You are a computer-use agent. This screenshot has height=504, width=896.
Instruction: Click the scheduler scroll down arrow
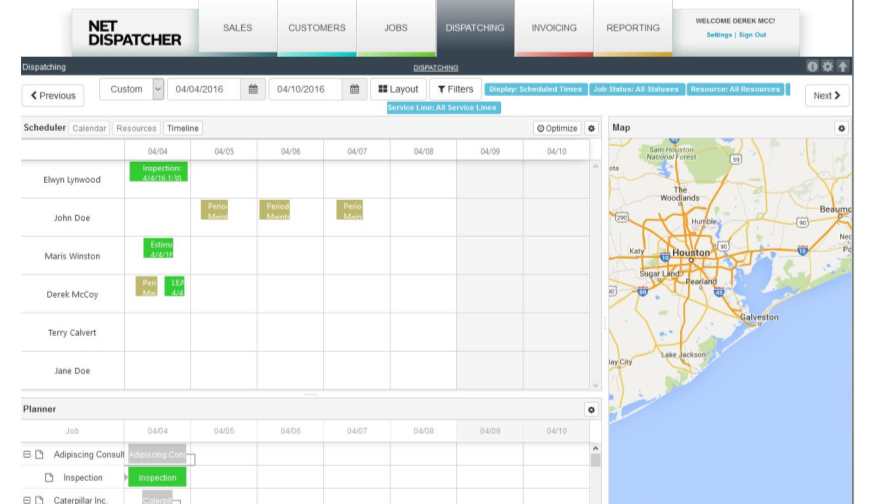click(x=595, y=385)
